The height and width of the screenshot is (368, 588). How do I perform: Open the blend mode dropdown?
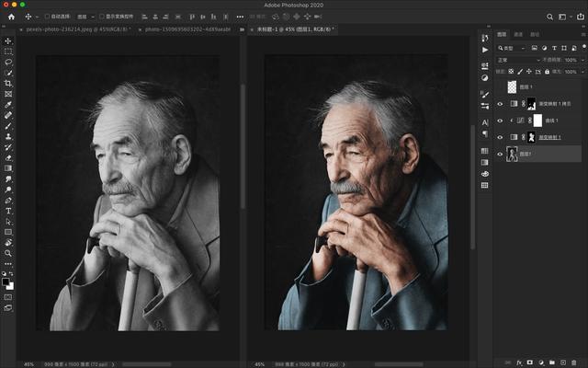[x=518, y=60]
